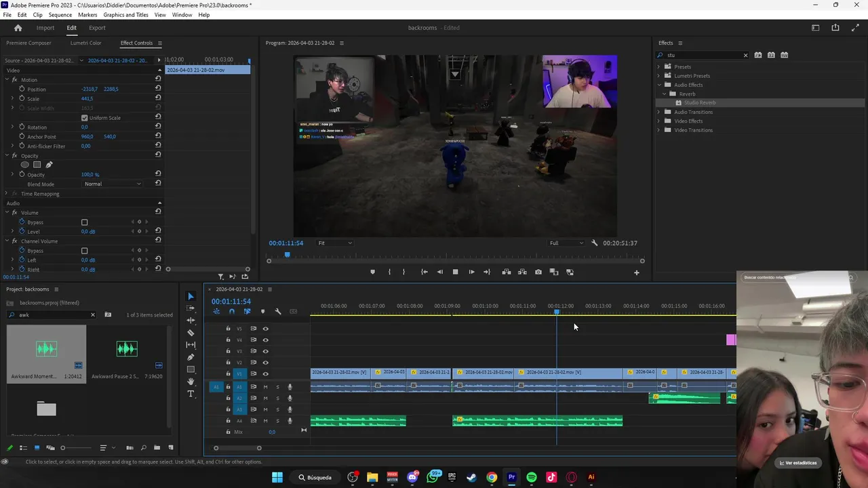This screenshot has height=488, width=868.
Task: Select the Slip tool
Action: [x=191, y=345]
